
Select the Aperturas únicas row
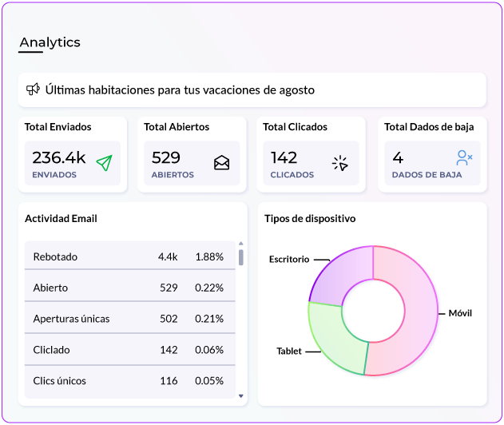pyautogui.click(x=129, y=319)
